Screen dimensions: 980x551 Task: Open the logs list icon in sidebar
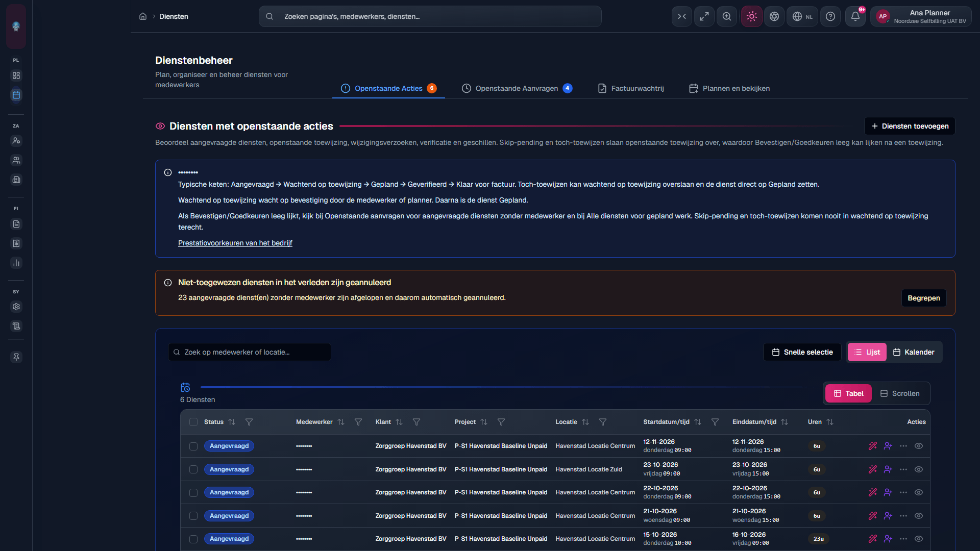(x=16, y=326)
